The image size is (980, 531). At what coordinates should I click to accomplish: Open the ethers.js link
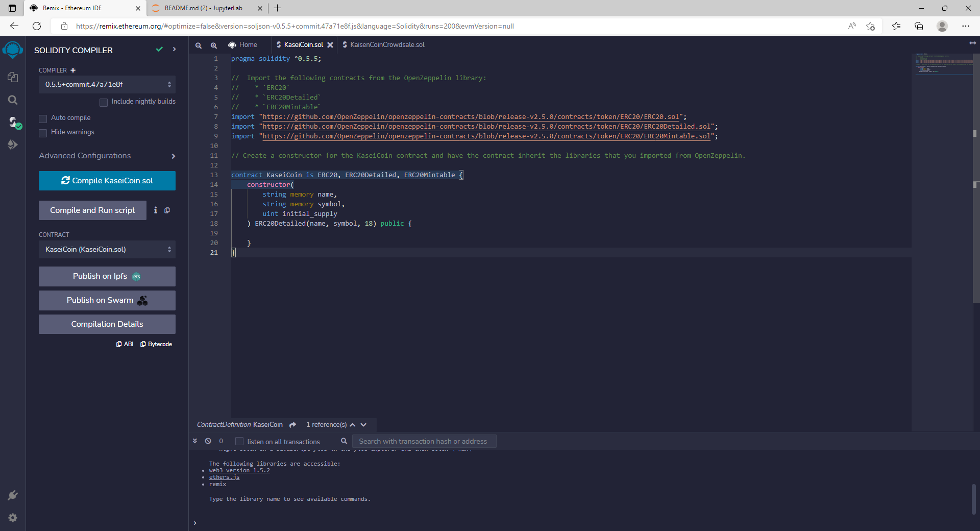(x=224, y=477)
